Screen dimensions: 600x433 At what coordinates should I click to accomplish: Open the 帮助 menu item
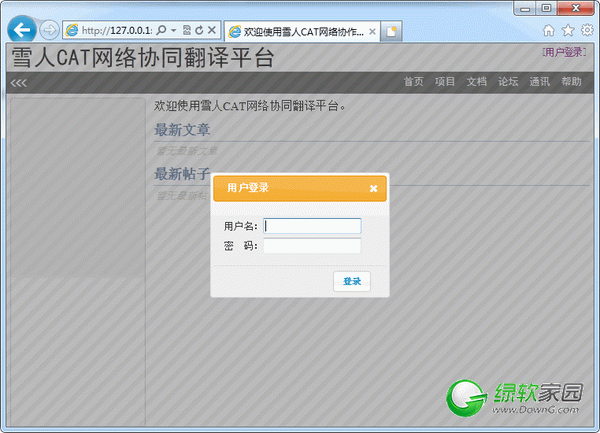[x=571, y=81]
